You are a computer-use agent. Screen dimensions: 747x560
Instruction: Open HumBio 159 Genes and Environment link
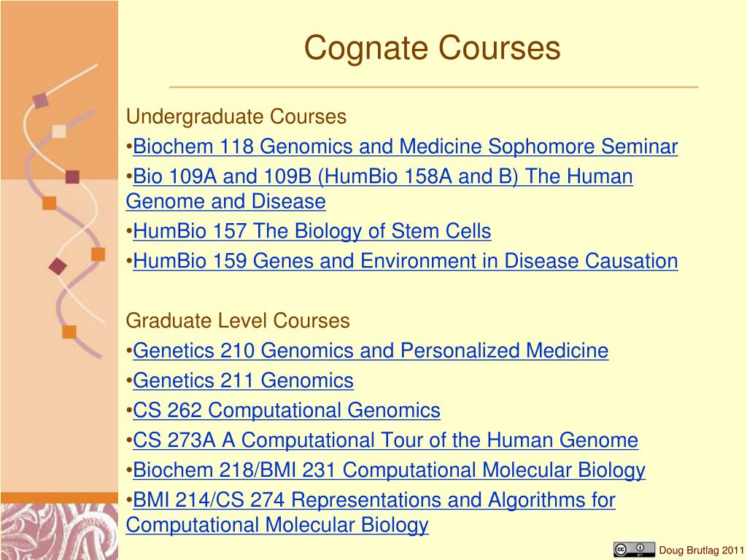coord(406,262)
